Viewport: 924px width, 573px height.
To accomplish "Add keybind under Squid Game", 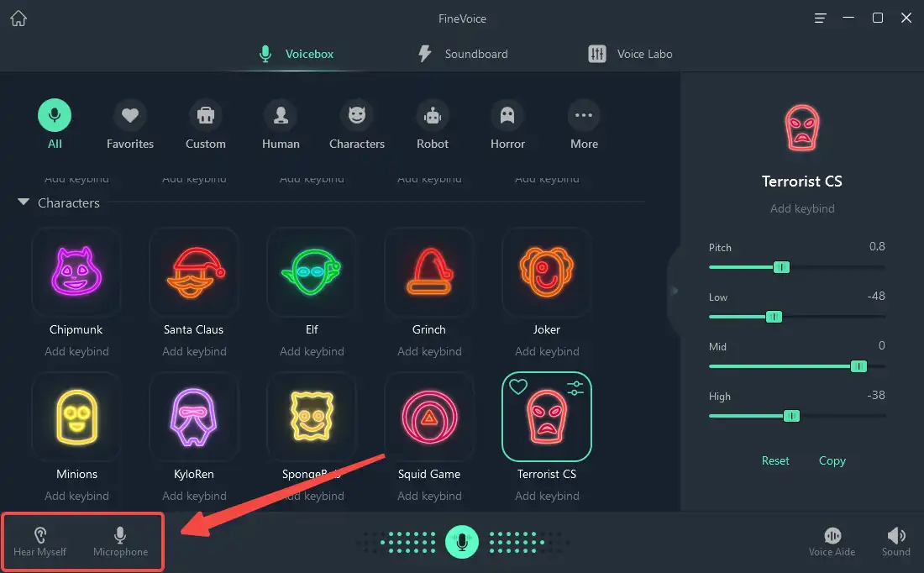I will [429, 496].
